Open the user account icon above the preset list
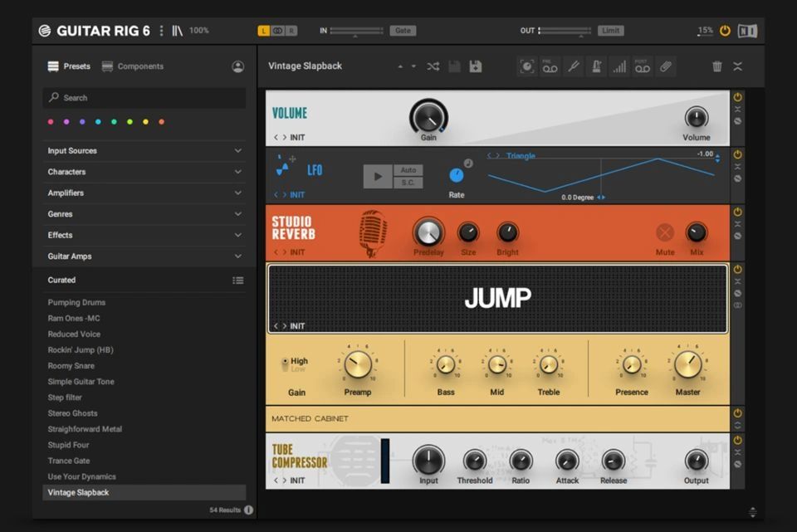This screenshot has width=797, height=532. point(237,66)
